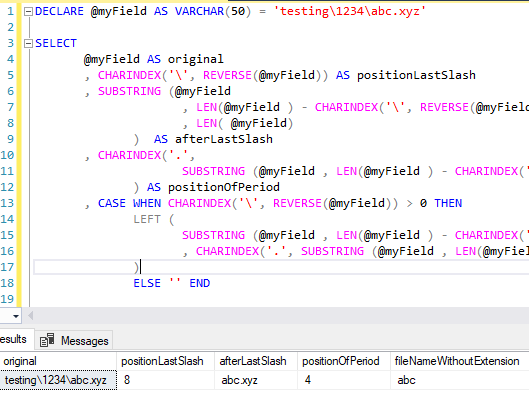Select the 'fileNameWithoutExtension' column header
529x409 pixels.
coord(460,361)
